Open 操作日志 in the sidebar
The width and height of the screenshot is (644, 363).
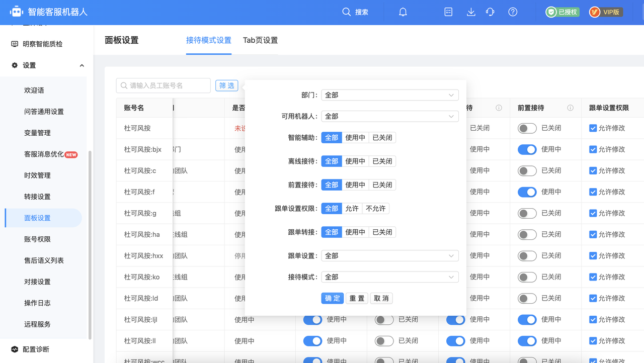(x=37, y=303)
